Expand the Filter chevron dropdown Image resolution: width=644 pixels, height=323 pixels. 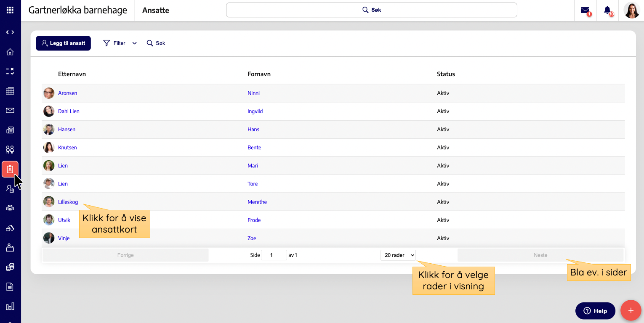tap(135, 43)
